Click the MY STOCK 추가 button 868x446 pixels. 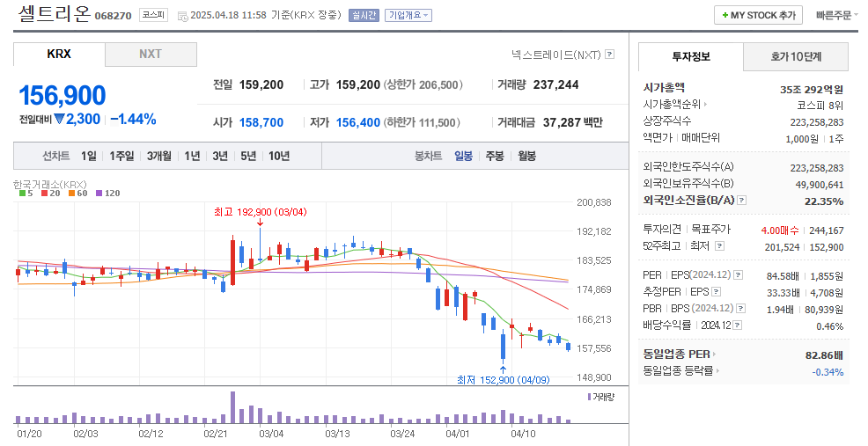coord(758,16)
